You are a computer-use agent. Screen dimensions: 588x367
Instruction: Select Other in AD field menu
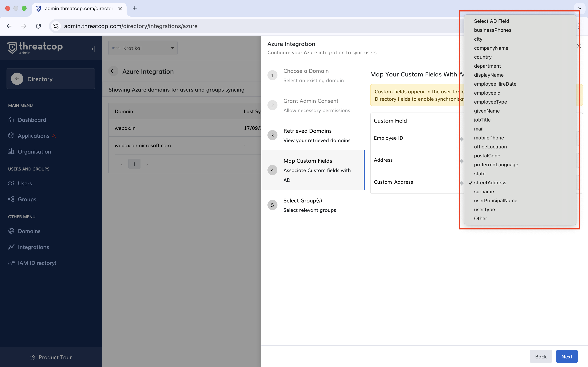click(480, 218)
